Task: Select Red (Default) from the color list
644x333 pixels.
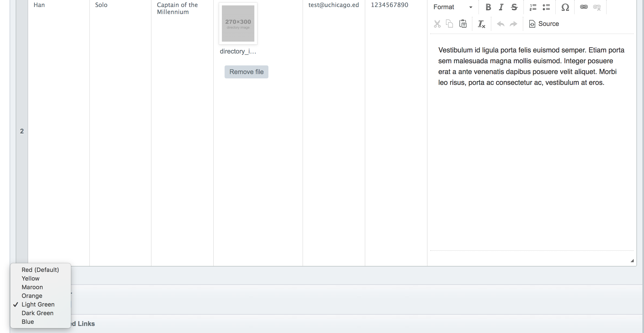Action: pos(40,270)
